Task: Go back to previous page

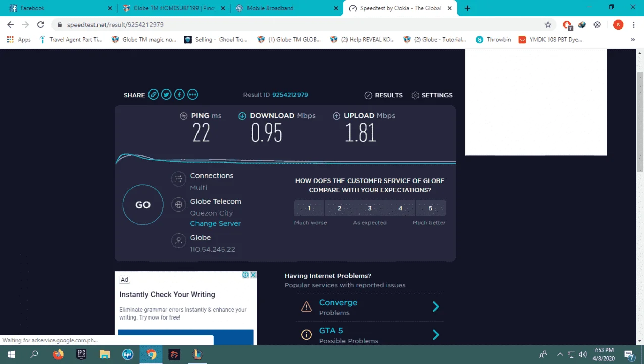Action: [11, 25]
